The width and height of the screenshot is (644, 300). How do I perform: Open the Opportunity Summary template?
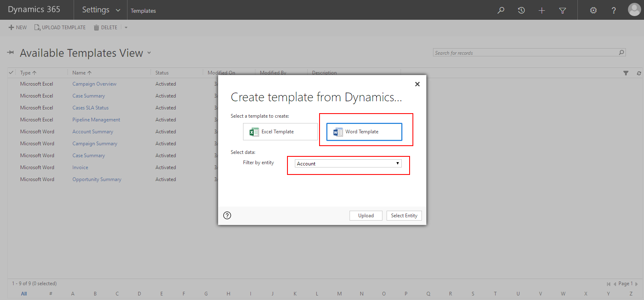pos(97,179)
